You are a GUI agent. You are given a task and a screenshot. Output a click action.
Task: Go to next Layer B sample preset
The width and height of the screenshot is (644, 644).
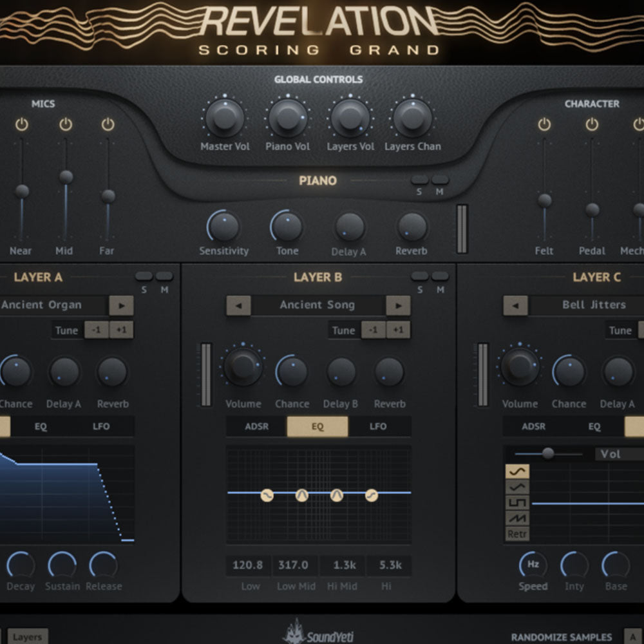[399, 305]
